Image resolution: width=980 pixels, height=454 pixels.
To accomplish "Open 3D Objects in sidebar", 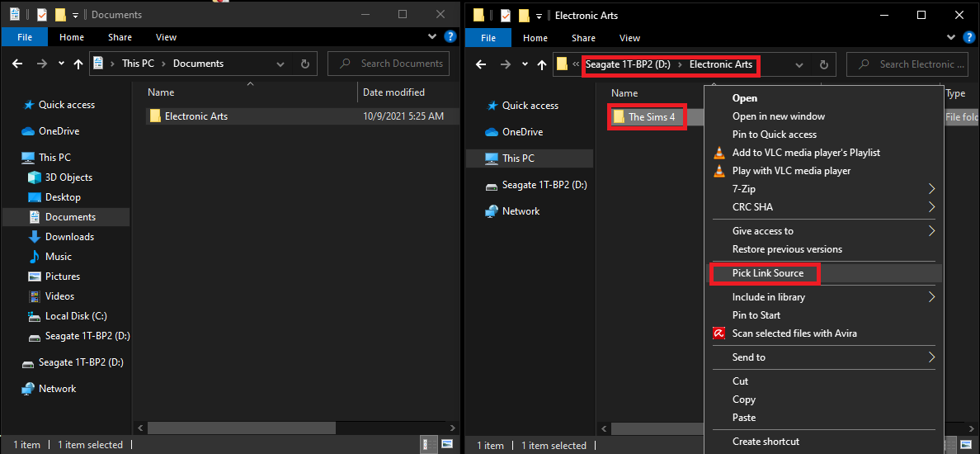I will coord(60,177).
